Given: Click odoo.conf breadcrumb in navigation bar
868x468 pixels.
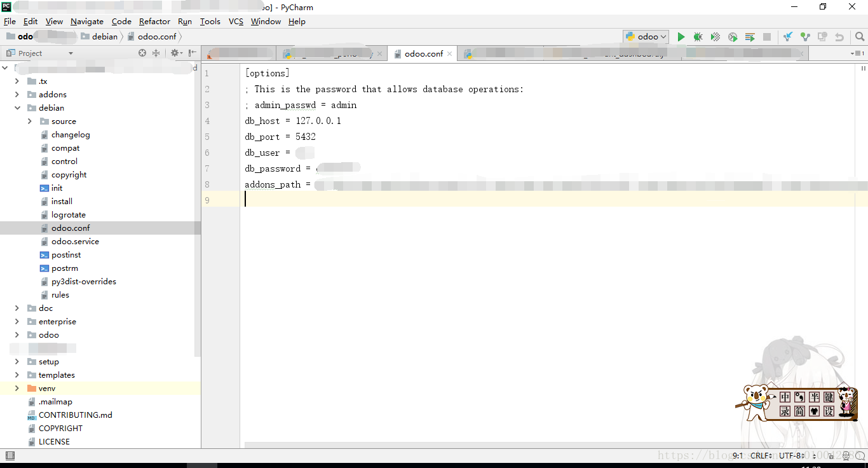Looking at the screenshot, I should pyautogui.click(x=152, y=37).
